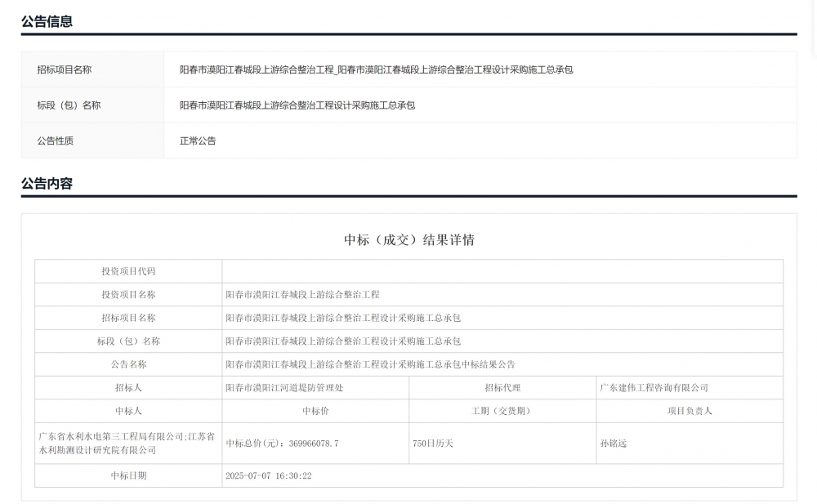Select the winning bidder 广东省水利水电第三工程局有限公司 cell
817x504 pixels.
pos(129,443)
